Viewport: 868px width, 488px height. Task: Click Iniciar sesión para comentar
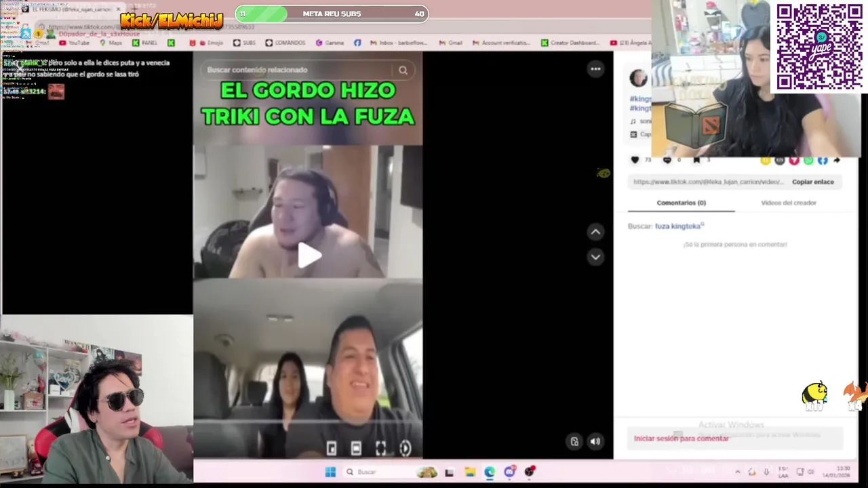pos(682,439)
